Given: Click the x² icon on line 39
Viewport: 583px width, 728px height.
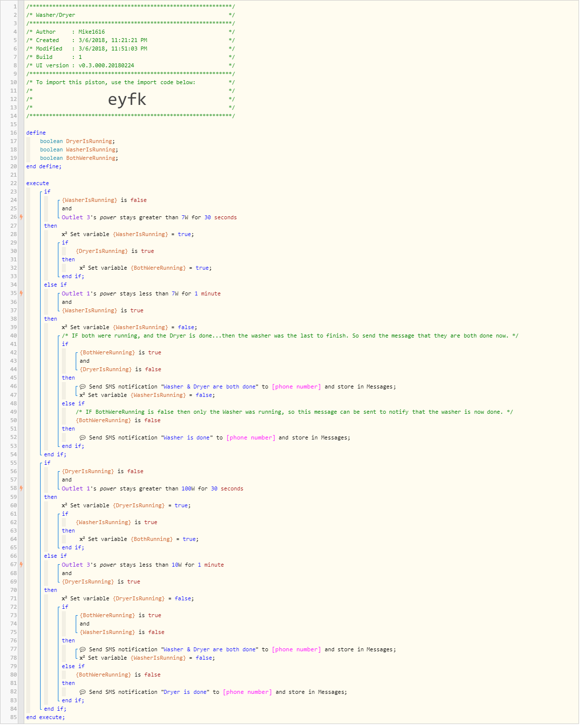Looking at the screenshot, I should click(x=64, y=327).
